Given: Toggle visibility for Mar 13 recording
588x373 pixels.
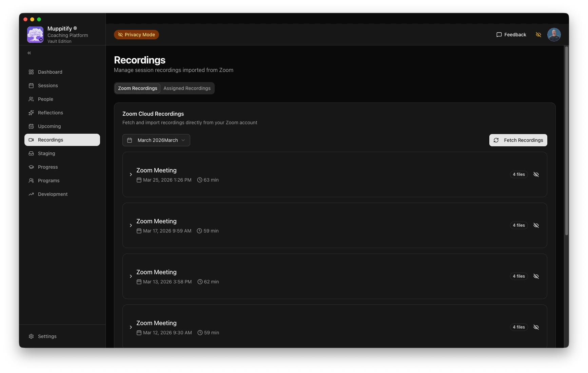Looking at the screenshot, I should click(x=536, y=276).
